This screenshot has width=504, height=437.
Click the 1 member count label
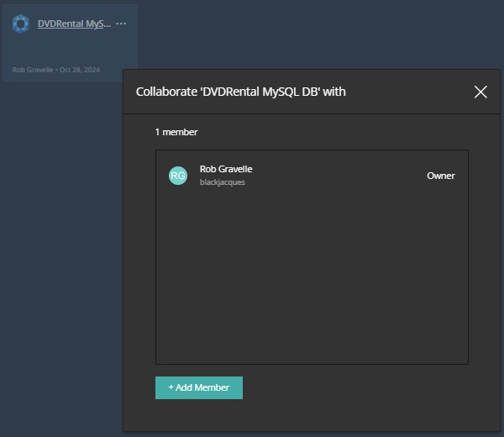point(176,132)
